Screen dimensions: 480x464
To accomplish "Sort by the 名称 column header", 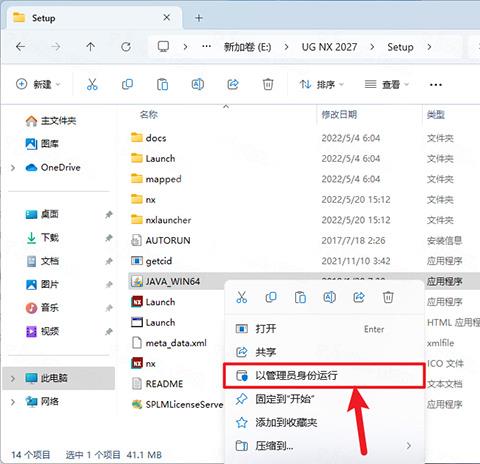I will coord(149,115).
